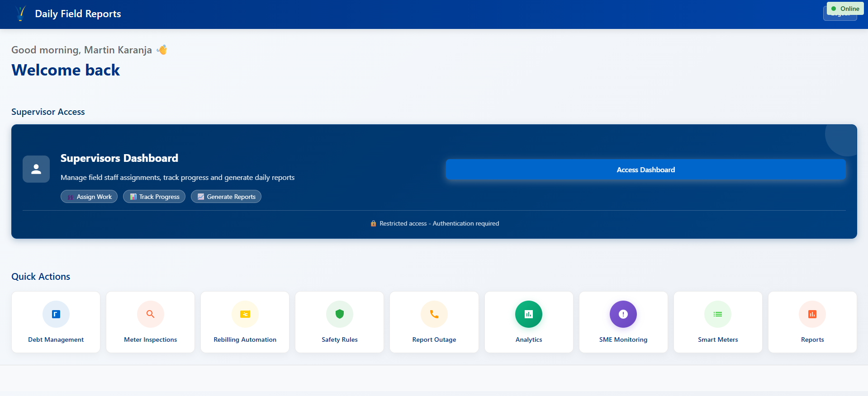
Task: Open the Reports bar chart icon
Action: tap(812, 314)
